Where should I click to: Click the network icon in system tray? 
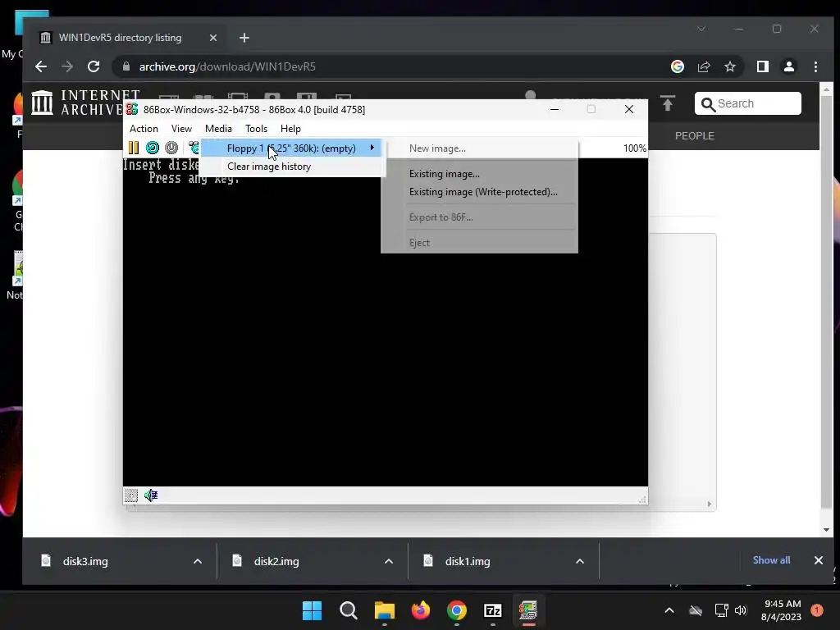[x=721, y=610]
